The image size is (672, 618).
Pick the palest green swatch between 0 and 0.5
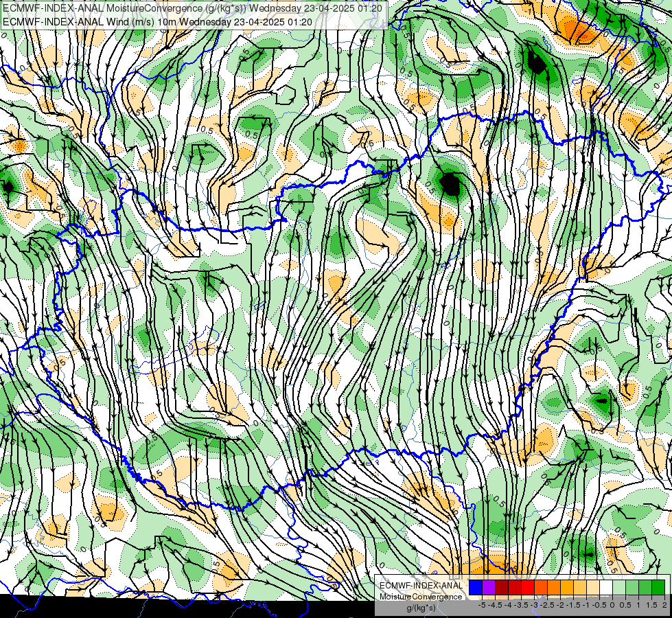pyautogui.click(x=619, y=587)
